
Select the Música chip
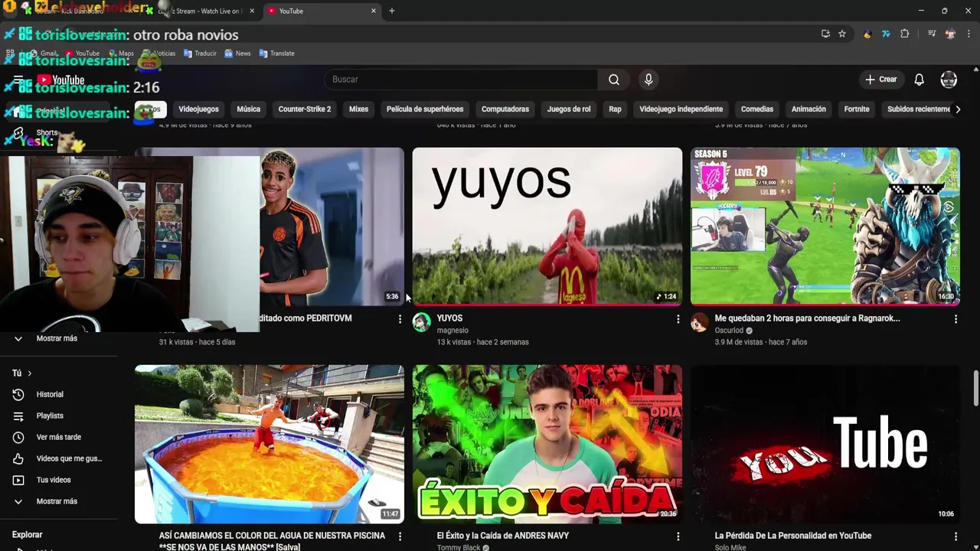pos(248,109)
